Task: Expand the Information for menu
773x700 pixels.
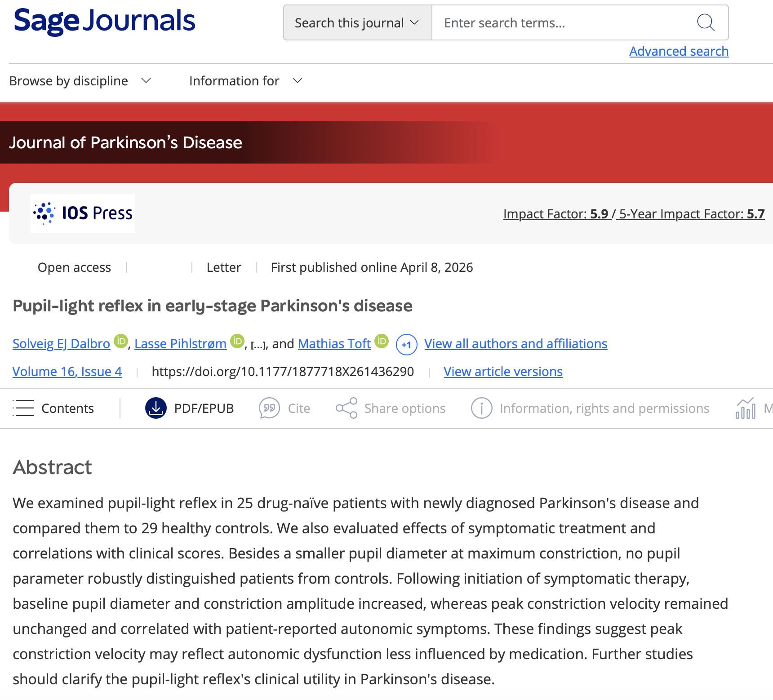Action: (x=246, y=81)
